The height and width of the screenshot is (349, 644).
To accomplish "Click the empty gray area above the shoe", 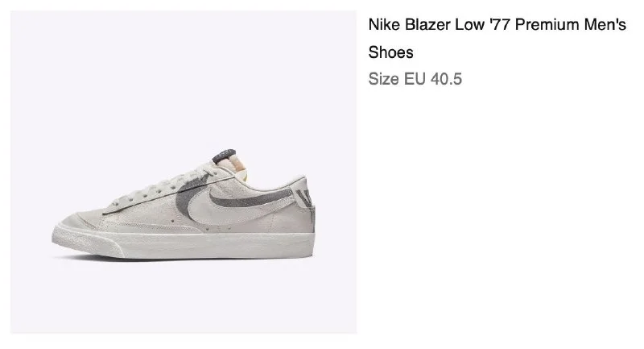I will tap(184, 73).
